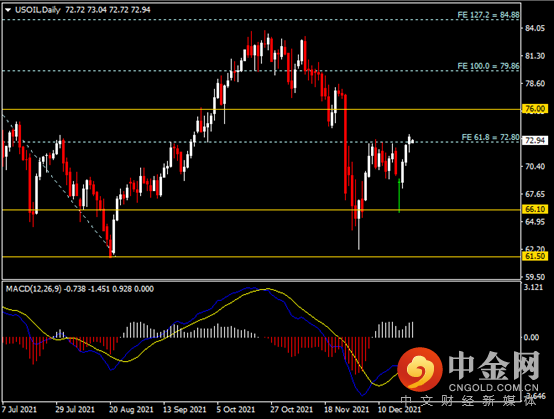Click the green vertical arrow marker on the chart
Image resolution: width=554 pixels, height=419 pixels.
[x=399, y=196]
